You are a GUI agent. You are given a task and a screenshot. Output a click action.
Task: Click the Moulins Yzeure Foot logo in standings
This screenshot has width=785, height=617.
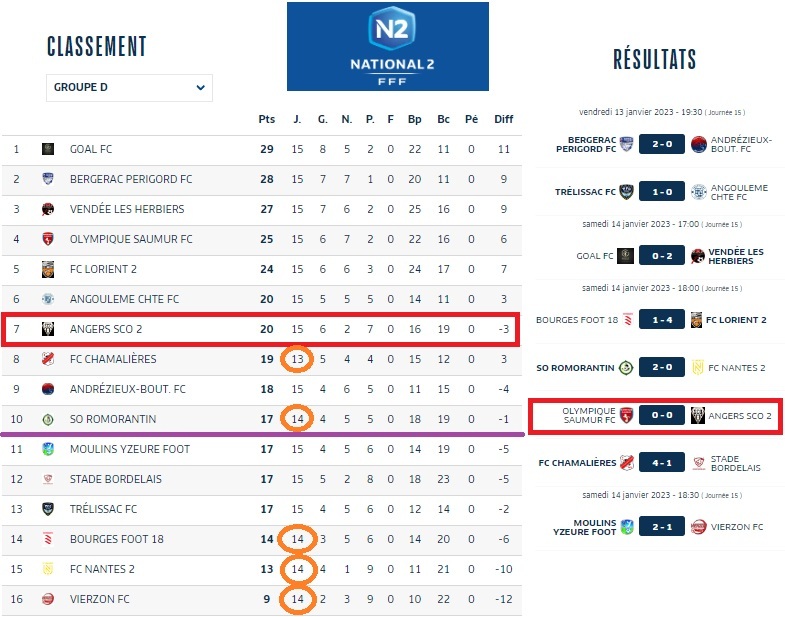[x=47, y=449]
